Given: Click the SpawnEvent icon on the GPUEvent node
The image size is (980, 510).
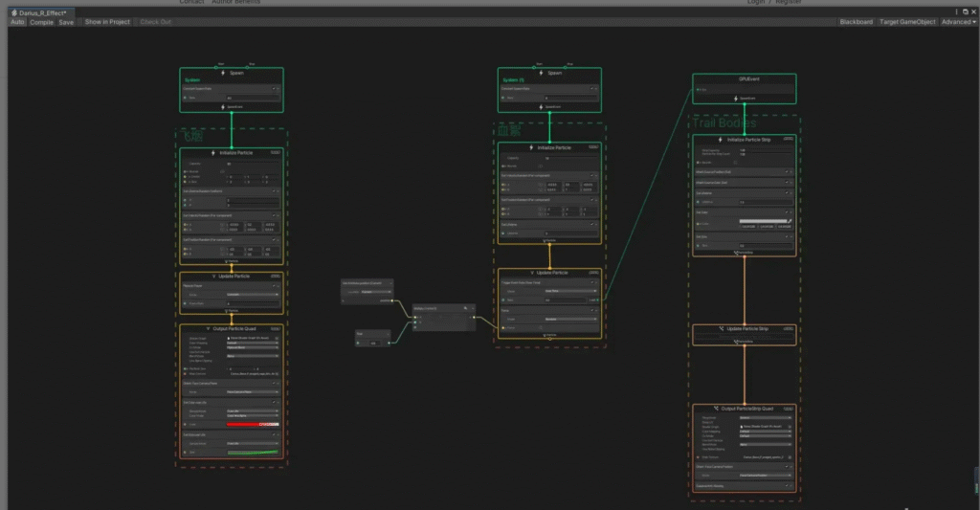Looking at the screenshot, I should pos(736,99).
